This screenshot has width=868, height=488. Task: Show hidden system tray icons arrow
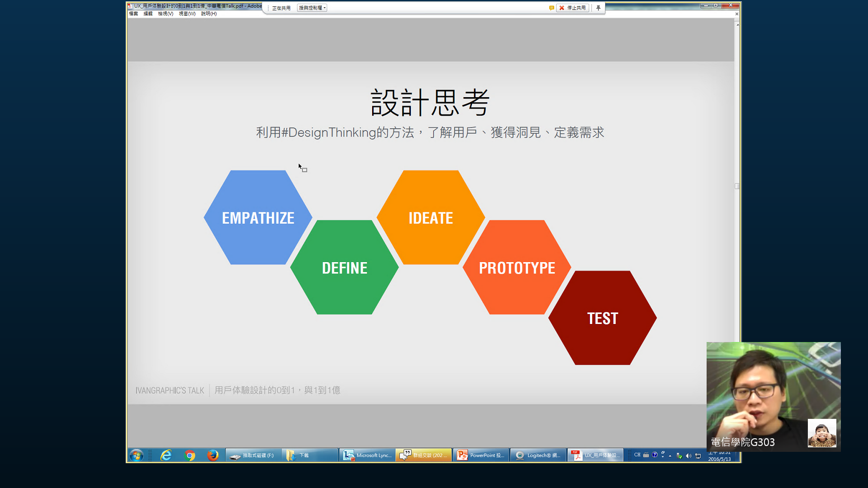670,455
